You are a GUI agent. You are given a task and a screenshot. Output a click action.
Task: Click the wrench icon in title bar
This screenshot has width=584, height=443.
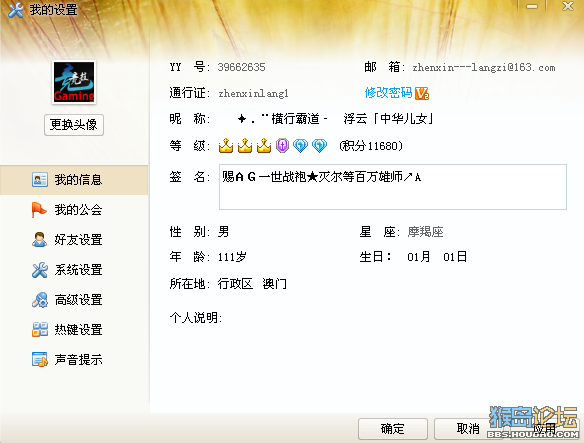(16, 9)
